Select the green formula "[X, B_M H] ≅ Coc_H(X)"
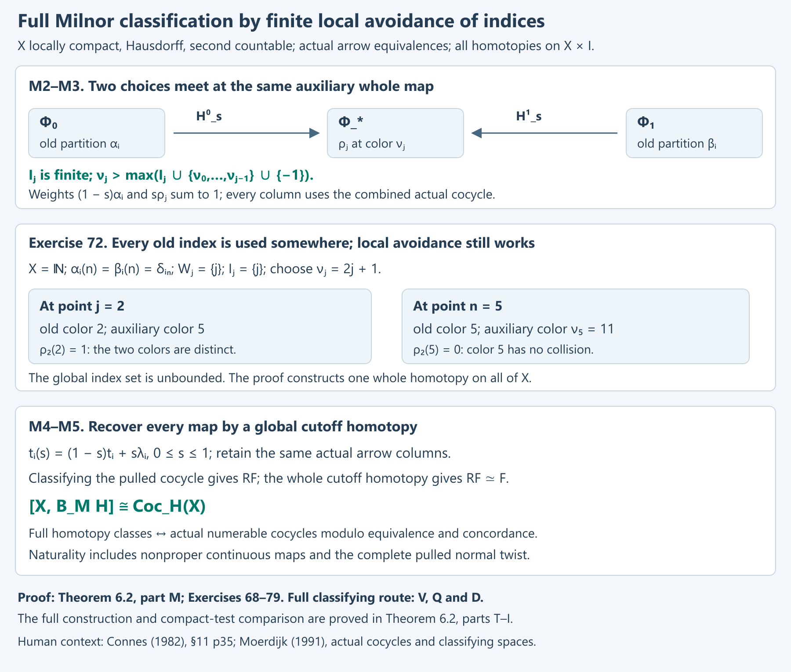The width and height of the screenshot is (791, 672). click(117, 506)
